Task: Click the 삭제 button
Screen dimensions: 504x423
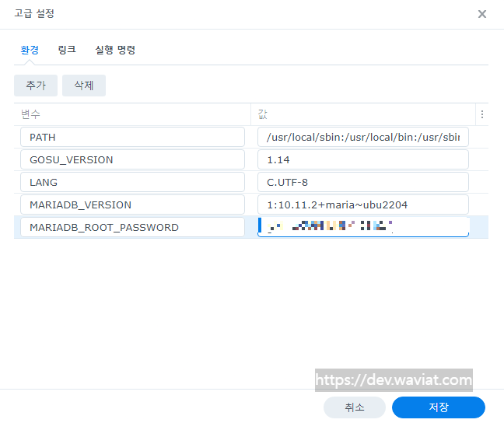Action: point(84,86)
